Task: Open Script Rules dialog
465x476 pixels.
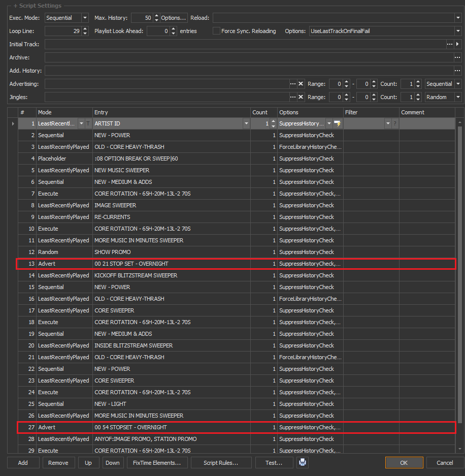Action: [221, 463]
